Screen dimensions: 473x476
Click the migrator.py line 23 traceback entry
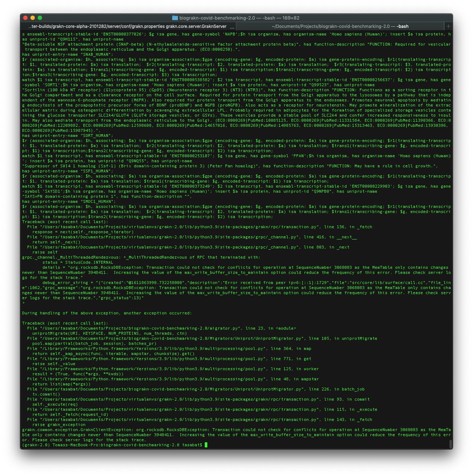point(161,328)
